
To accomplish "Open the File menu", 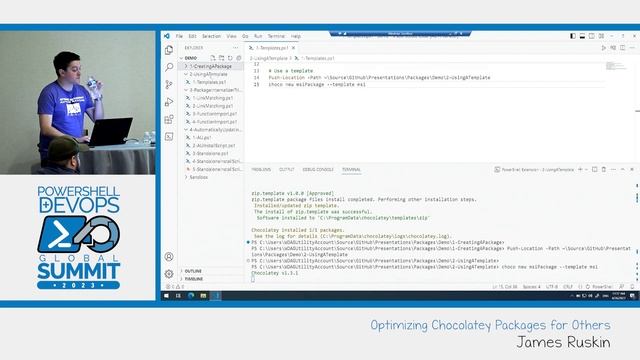I will point(179,36).
